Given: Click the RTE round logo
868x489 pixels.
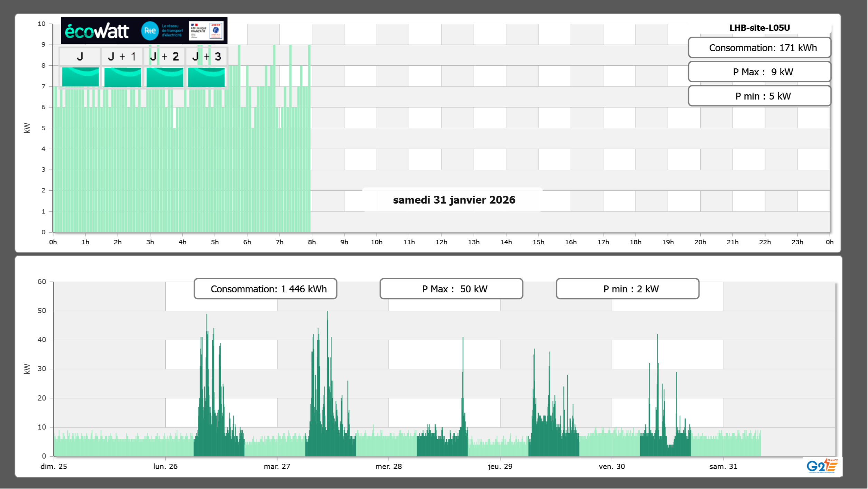Looking at the screenshot, I should point(150,31).
